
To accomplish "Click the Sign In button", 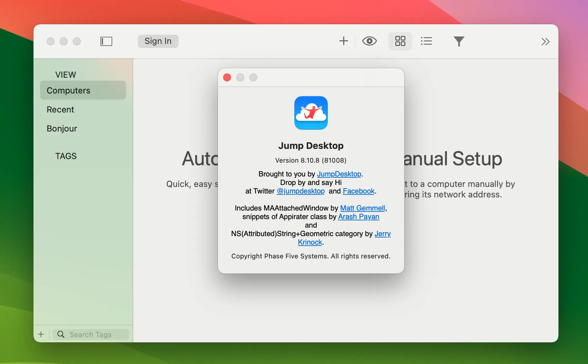I will coord(158,41).
